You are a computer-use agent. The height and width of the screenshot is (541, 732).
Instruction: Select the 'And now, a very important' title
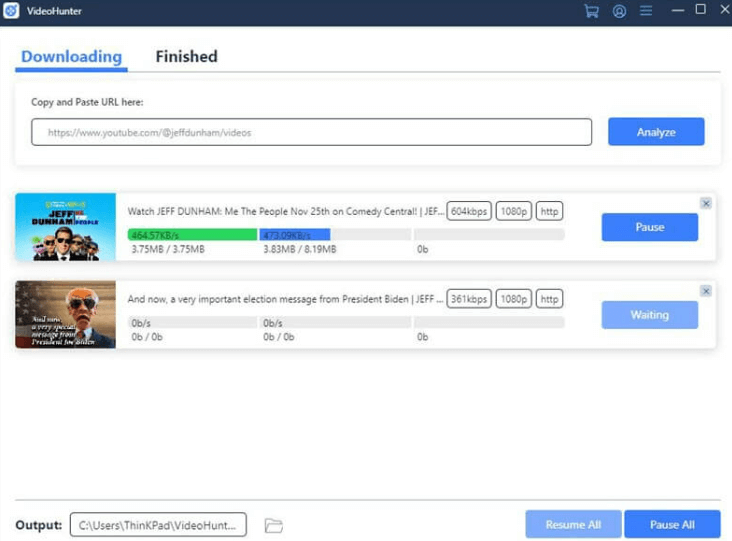click(x=285, y=299)
